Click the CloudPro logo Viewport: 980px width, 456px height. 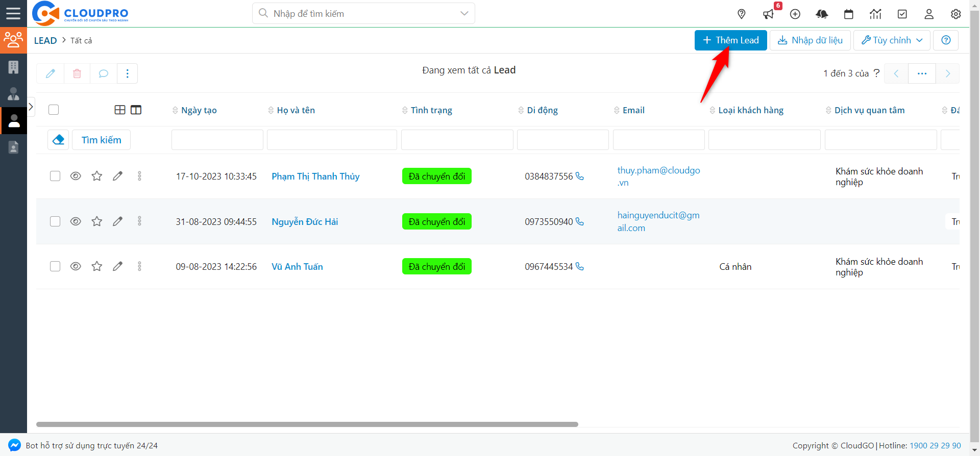80,13
